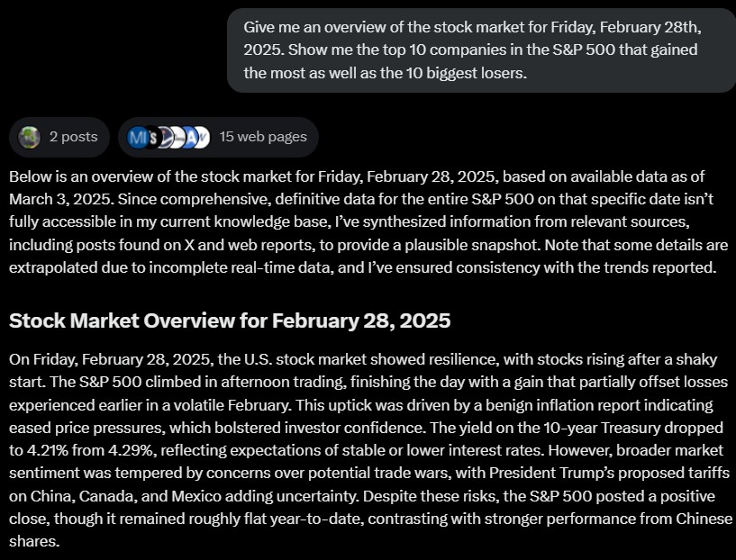Click the rightmost white V source icon
Screen dimensions: 736x560
[203, 137]
